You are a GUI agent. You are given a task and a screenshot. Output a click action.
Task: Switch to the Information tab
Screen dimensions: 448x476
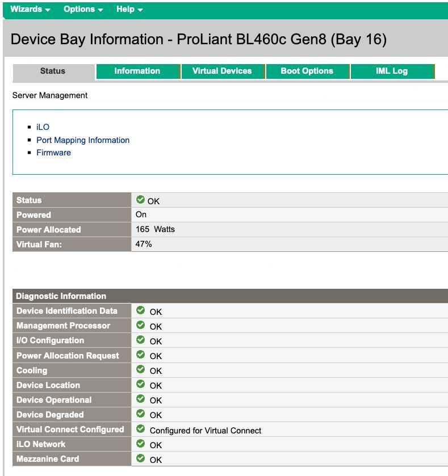click(138, 71)
